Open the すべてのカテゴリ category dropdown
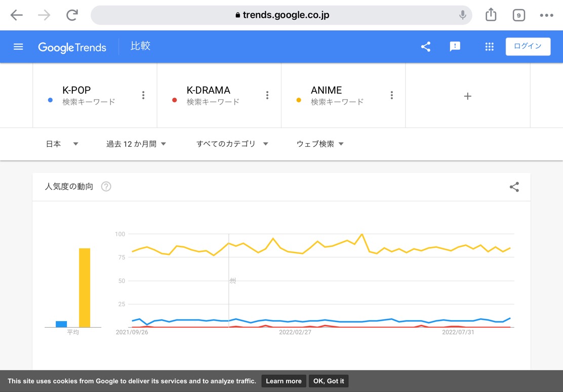Image resolution: width=563 pixels, height=392 pixels. point(232,144)
